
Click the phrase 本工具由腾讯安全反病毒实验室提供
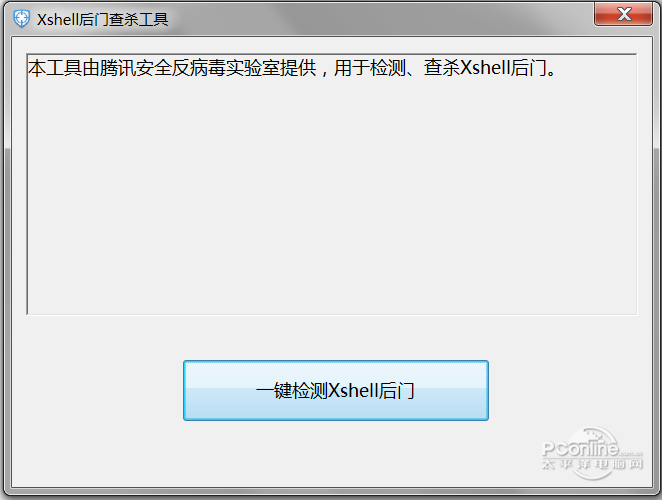pos(172,68)
